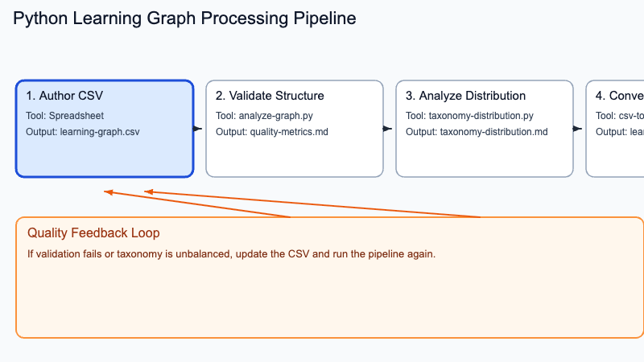Click the "Quality Feedback Loop" heading

click(x=93, y=233)
